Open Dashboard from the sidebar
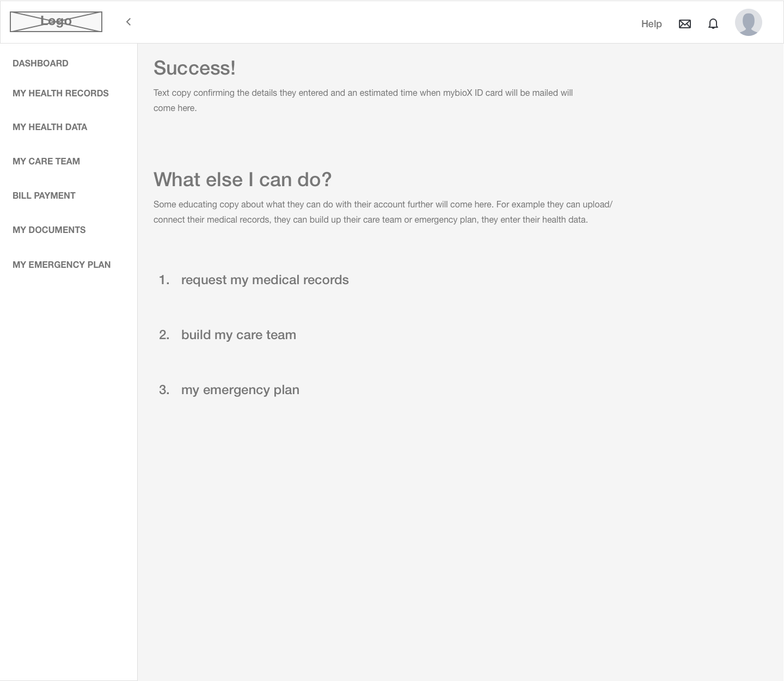The height and width of the screenshot is (681, 784). [40, 63]
